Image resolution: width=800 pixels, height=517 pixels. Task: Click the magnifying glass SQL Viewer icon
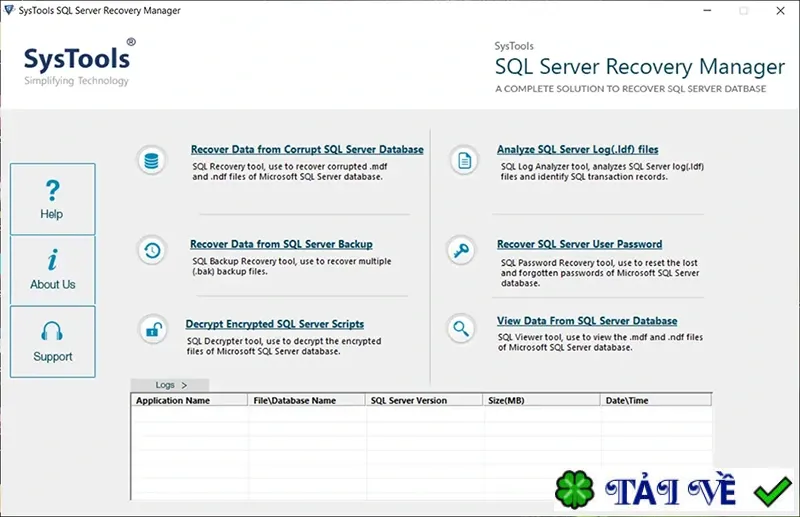(x=461, y=329)
